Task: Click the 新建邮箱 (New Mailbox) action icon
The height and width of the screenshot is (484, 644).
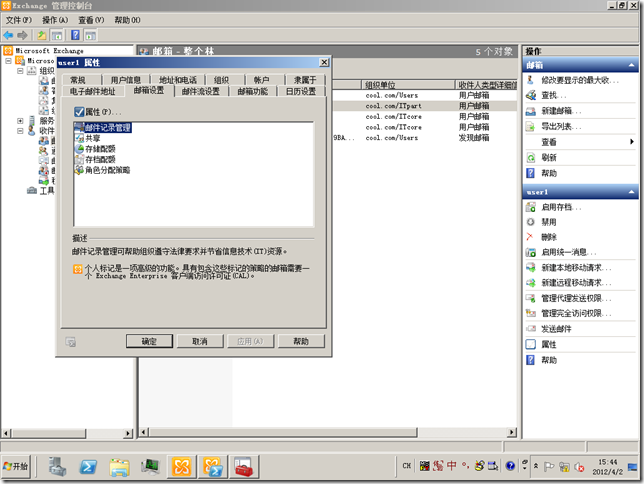Action: [531, 110]
